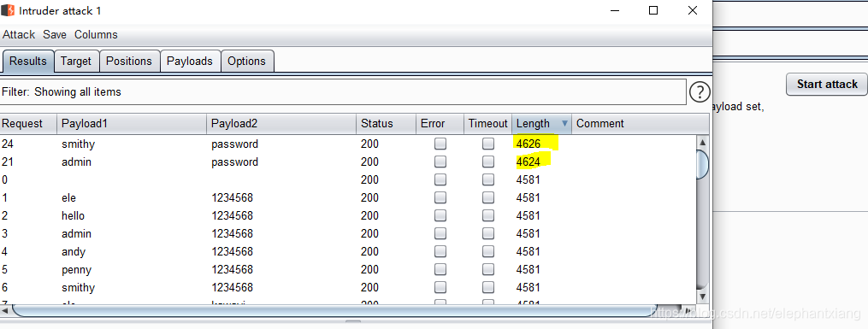
Task: Toggle Error checkbox for request 0
Action: tap(440, 179)
